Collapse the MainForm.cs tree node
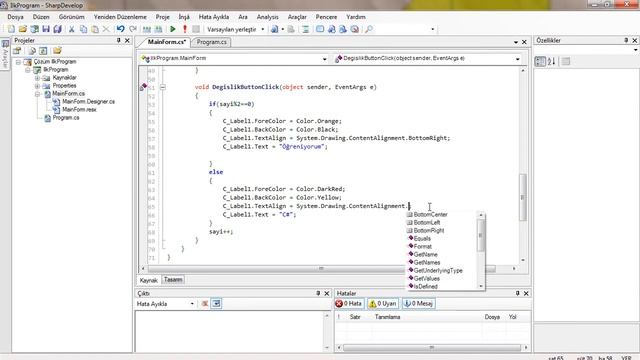Image resolution: width=640 pixels, height=360 pixels. click(37, 94)
